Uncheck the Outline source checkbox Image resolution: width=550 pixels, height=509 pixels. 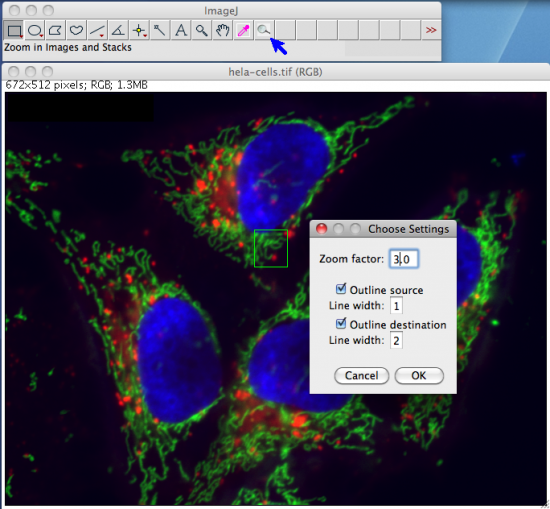click(341, 289)
